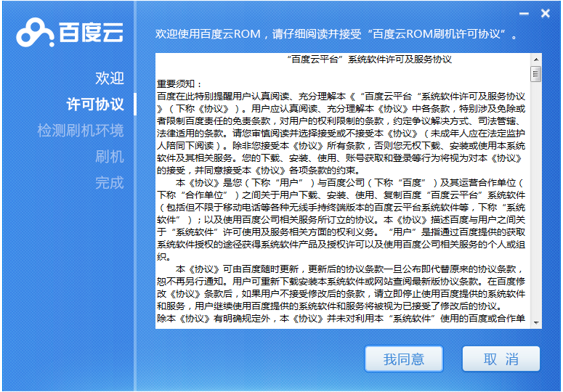Screen dimensions: 563x392
Task: Minimize the installer window
Action: tap(524, 14)
